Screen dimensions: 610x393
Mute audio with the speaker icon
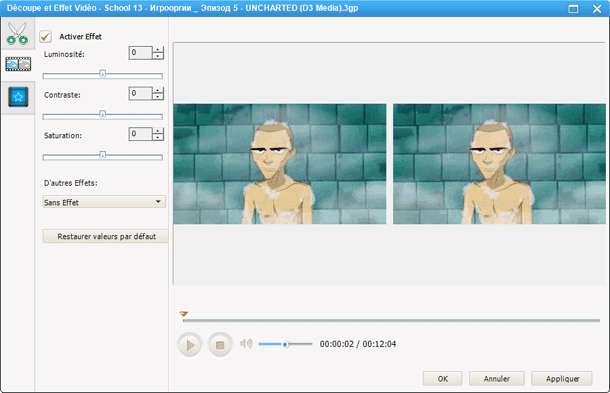coord(246,344)
